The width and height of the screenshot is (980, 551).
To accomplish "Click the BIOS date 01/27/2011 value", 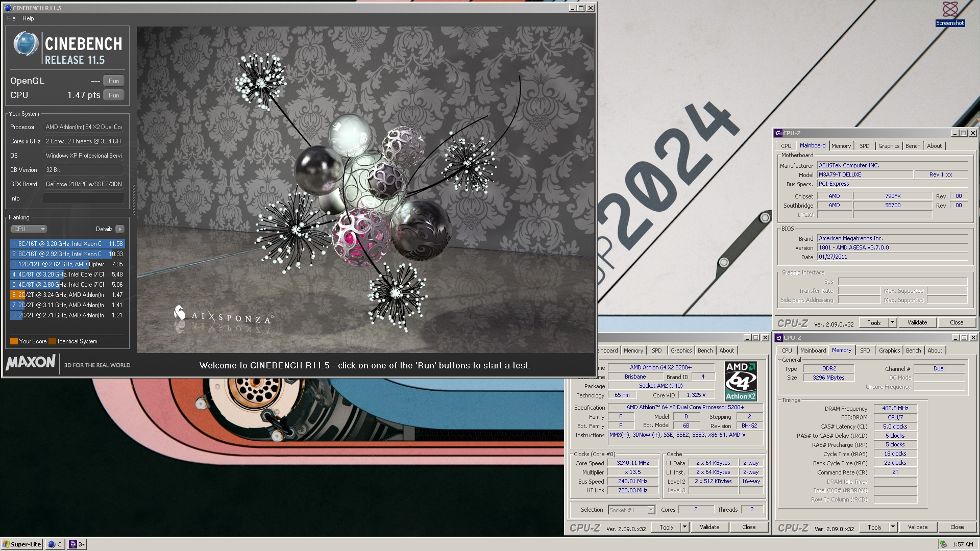I will (892, 257).
